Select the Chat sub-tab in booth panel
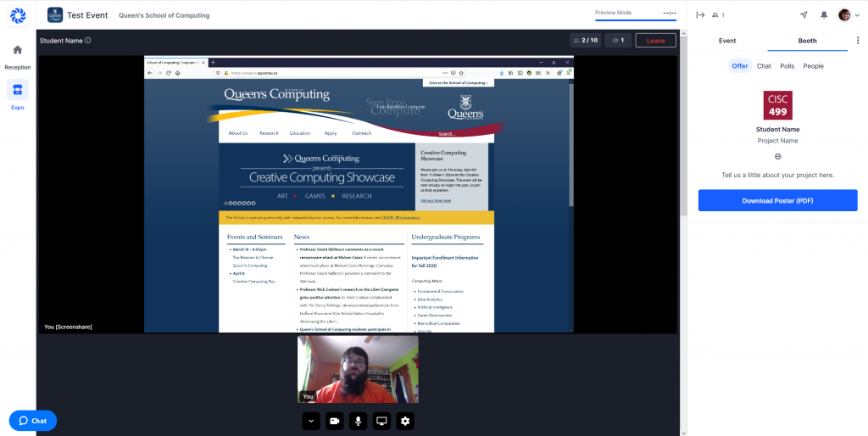This screenshot has width=868, height=436. tap(764, 66)
